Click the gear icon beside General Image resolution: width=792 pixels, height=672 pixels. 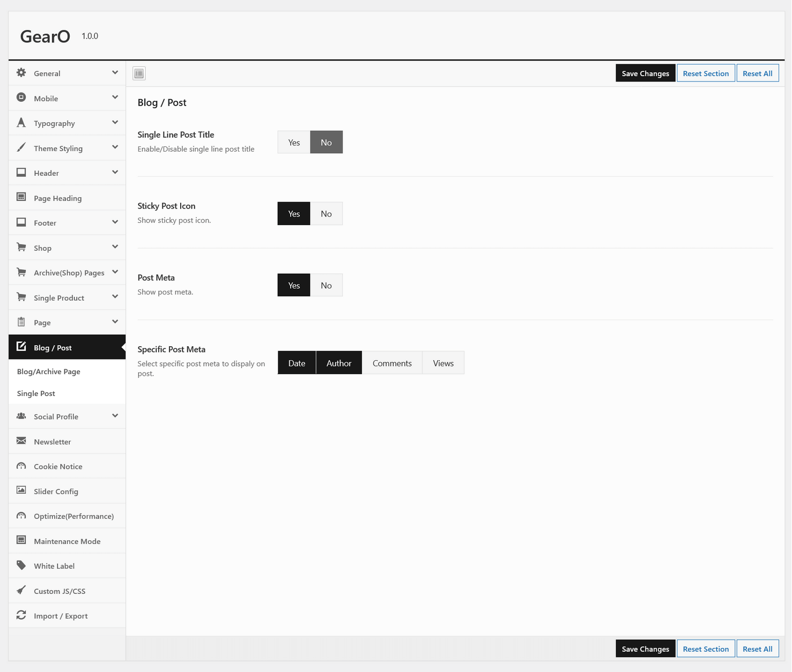point(21,73)
